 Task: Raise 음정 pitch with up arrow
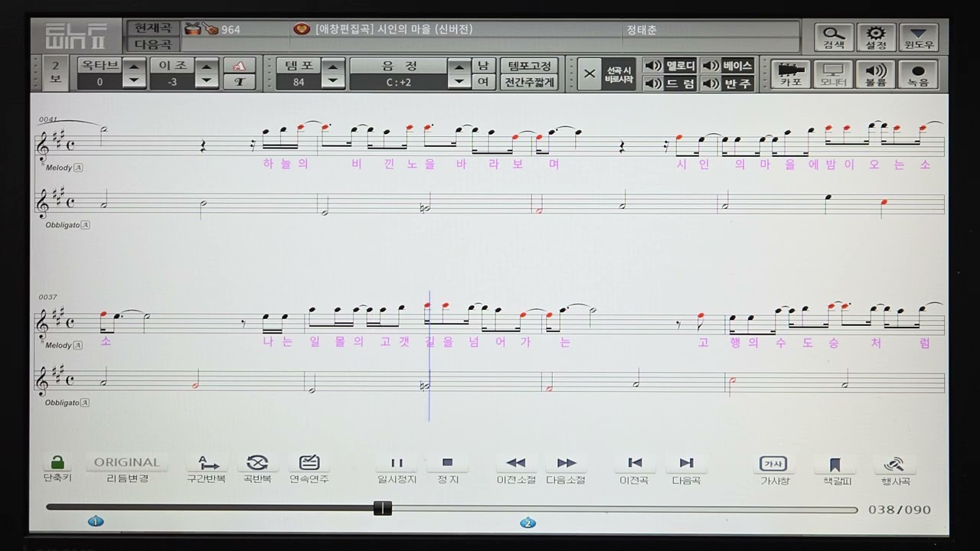[459, 67]
